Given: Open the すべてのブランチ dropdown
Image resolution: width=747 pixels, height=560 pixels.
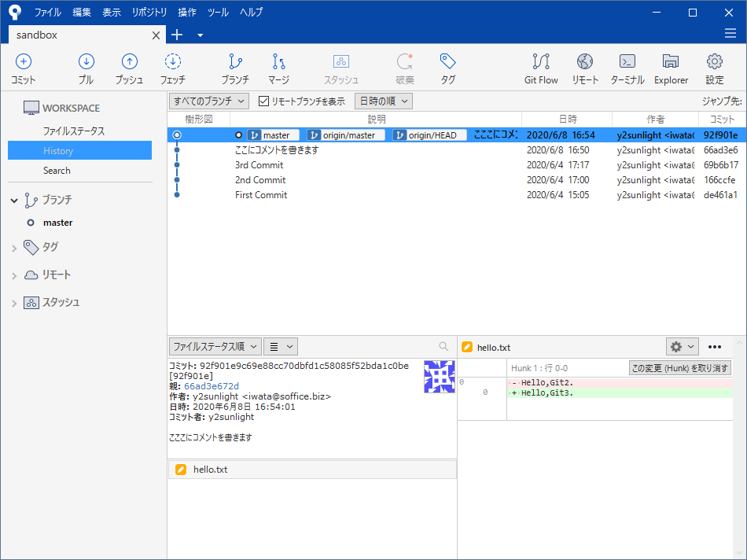Looking at the screenshot, I should coord(209,101).
